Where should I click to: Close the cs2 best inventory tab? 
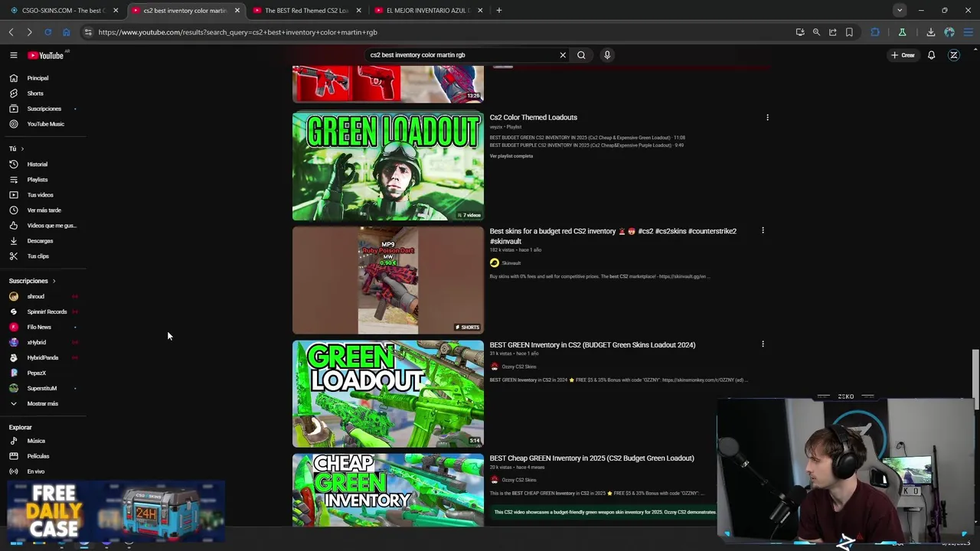[x=237, y=10]
